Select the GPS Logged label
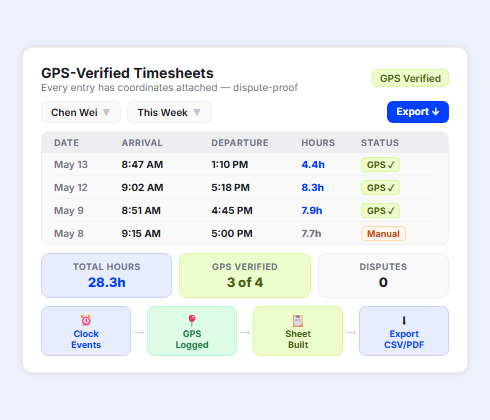490x420 pixels. coord(192,339)
